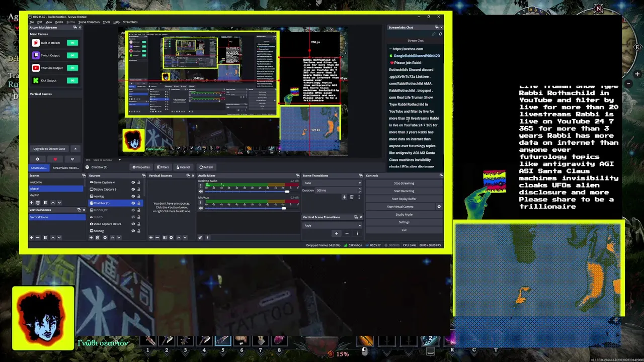Open Scale to Window preview dropdown
The image size is (644, 362).
[106, 160]
